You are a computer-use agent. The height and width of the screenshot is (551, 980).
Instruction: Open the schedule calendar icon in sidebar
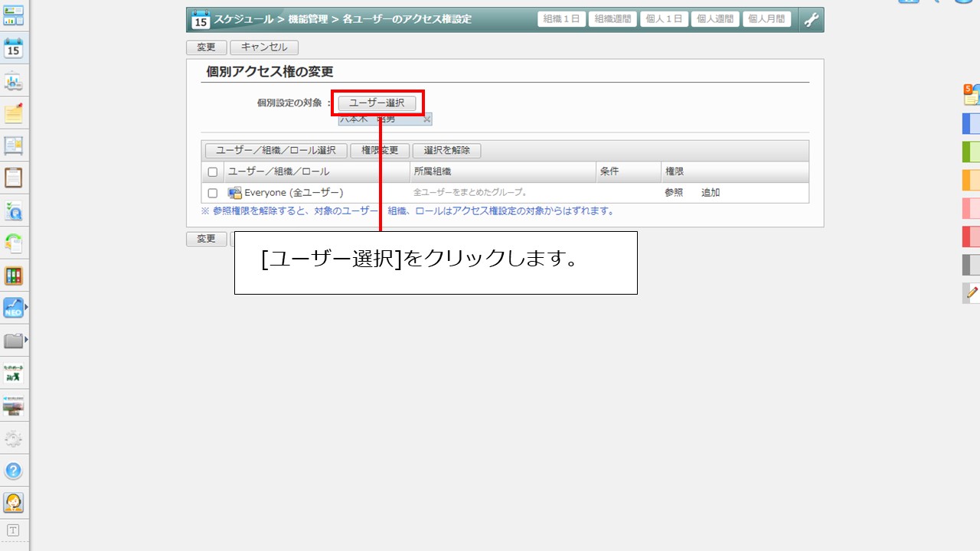[13, 49]
